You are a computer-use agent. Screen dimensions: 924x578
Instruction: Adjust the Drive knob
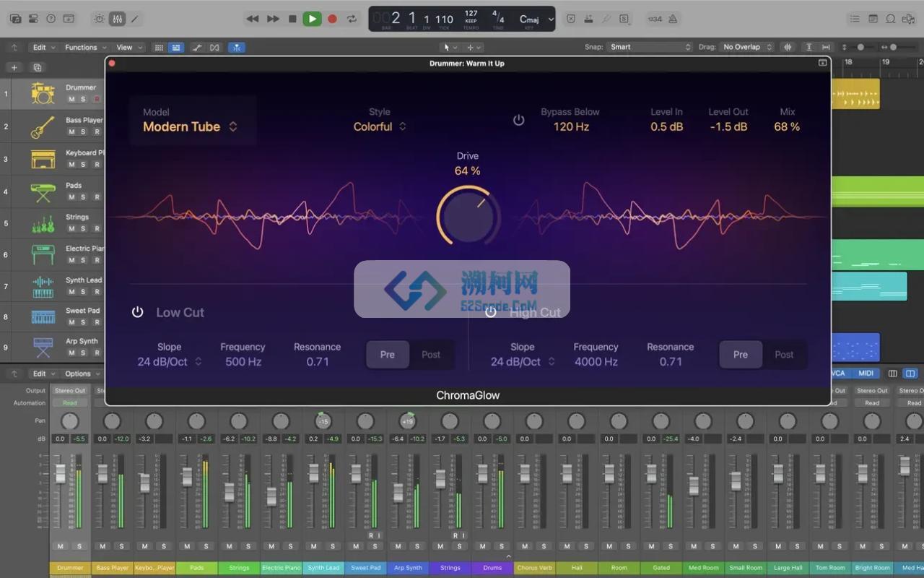(468, 216)
